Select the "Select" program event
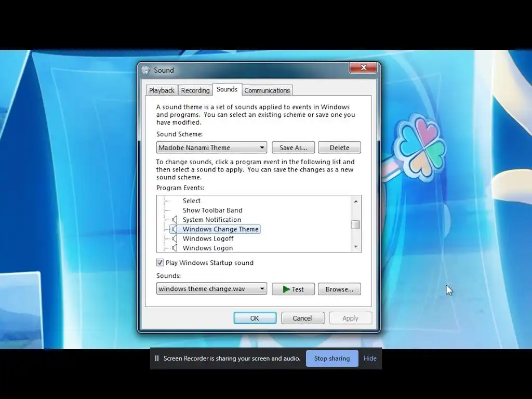532x399 pixels. point(191,201)
